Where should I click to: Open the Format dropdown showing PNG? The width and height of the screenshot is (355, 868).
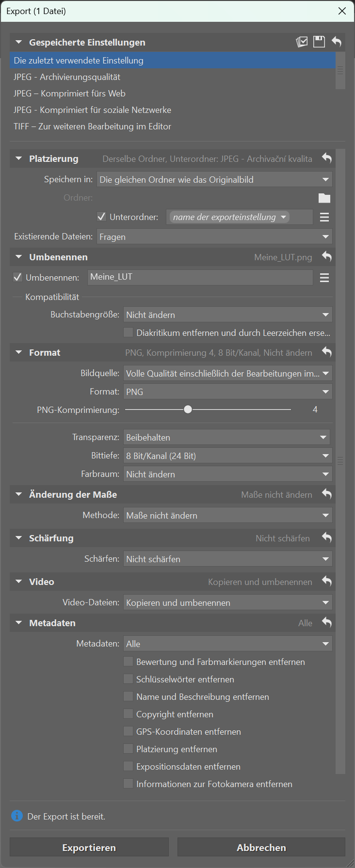tap(227, 391)
